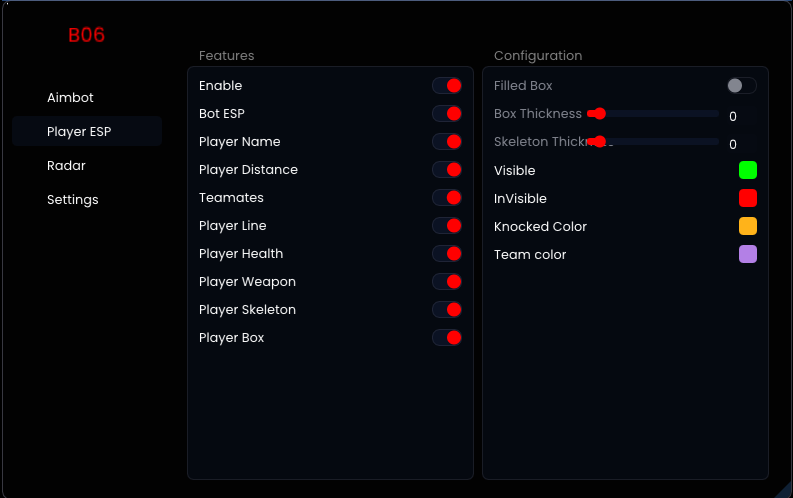Disable the Player Health toggle
This screenshot has width=793, height=498.
(x=447, y=254)
